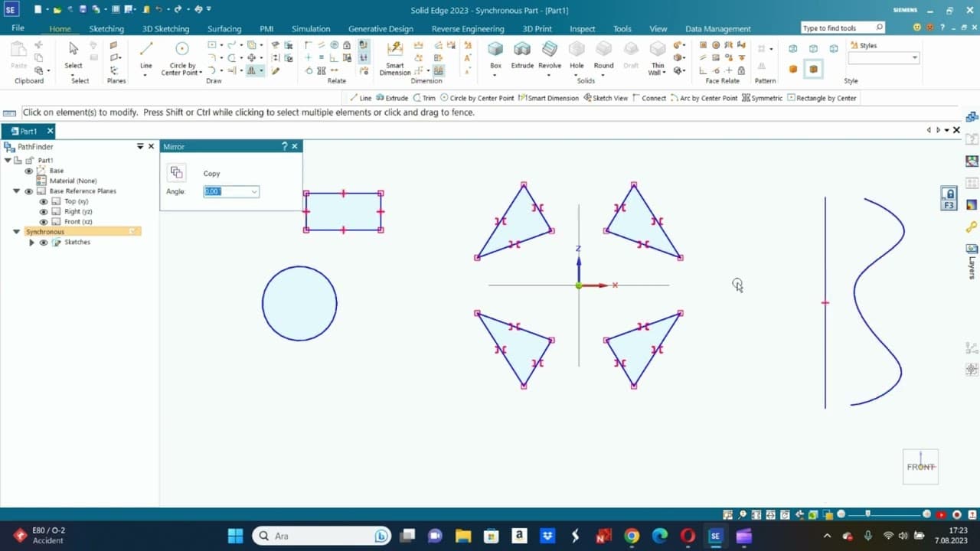Open the Sketching ribbon tab
Image resolution: width=980 pixels, height=551 pixels.
tap(106, 28)
